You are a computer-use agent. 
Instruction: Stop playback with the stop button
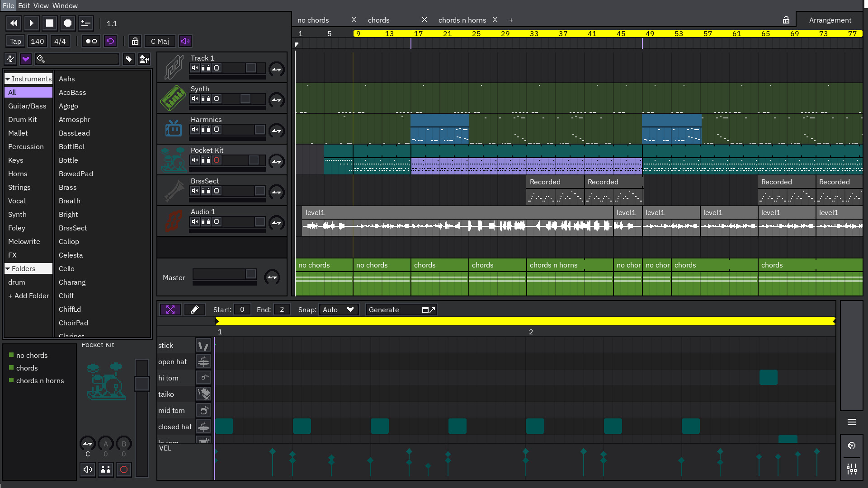pos(50,23)
